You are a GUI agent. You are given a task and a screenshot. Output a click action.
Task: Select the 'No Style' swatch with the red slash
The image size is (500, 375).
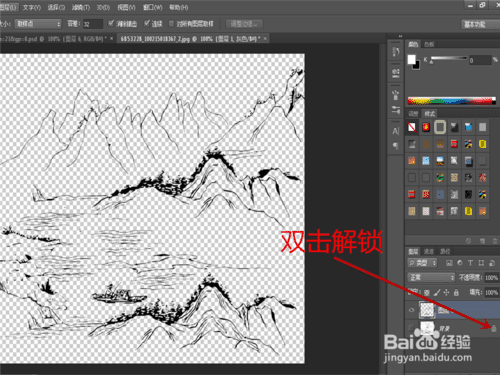pyautogui.click(x=412, y=127)
